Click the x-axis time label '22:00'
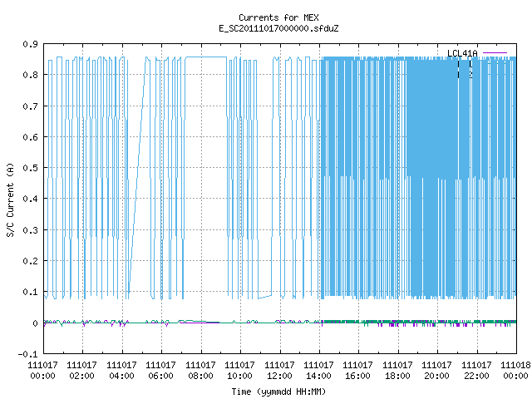 476,376
